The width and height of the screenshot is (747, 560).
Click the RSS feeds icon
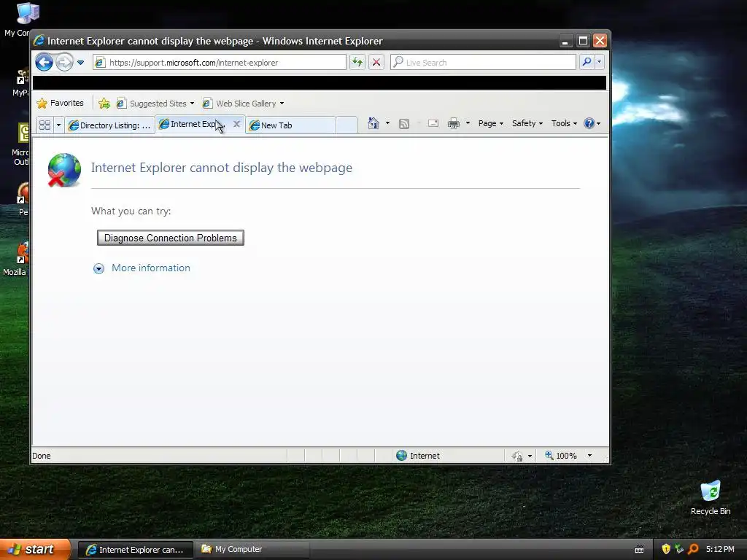point(404,124)
